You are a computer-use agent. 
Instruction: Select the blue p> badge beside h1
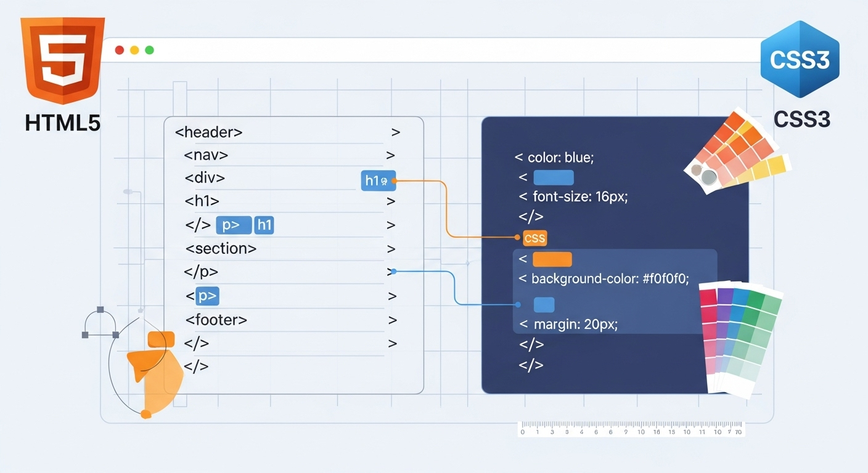(x=234, y=225)
